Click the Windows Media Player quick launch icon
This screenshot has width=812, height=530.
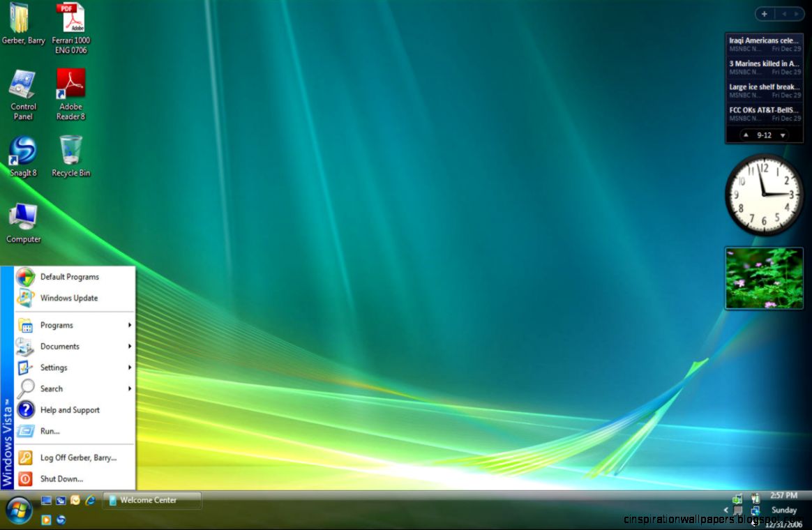[x=46, y=519]
